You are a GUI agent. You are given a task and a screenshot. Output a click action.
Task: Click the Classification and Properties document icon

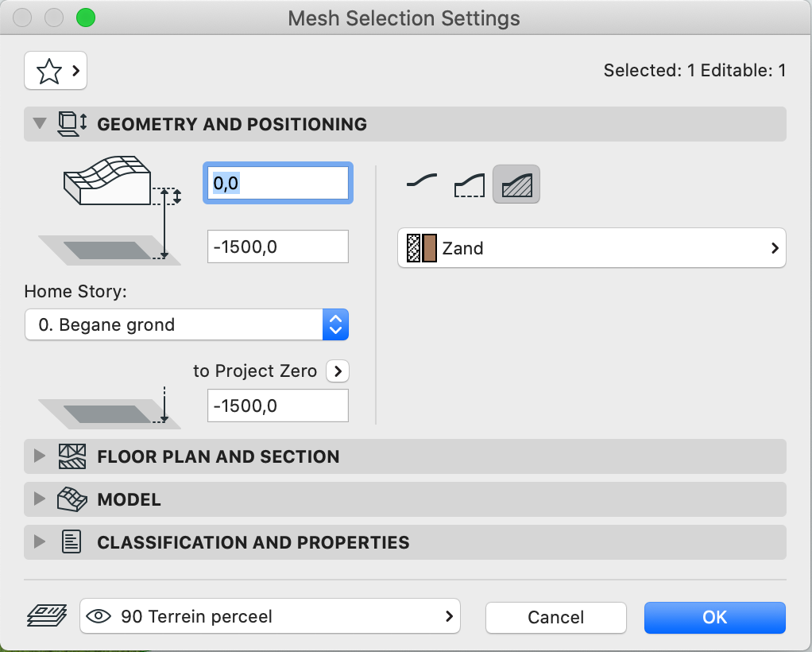click(x=72, y=542)
